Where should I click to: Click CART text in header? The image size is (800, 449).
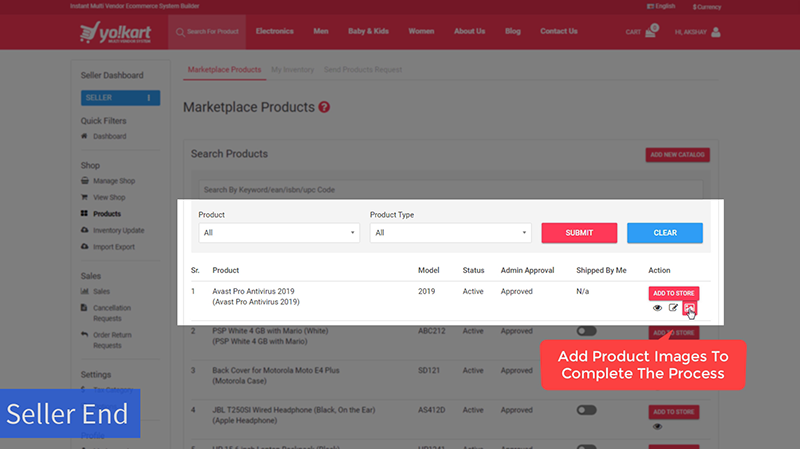(x=633, y=32)
